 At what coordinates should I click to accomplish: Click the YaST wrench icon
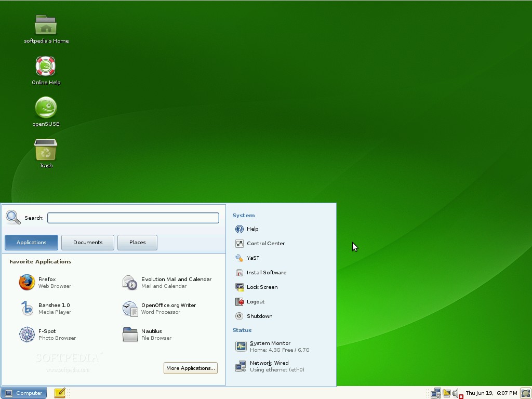[x=239, y=258]
